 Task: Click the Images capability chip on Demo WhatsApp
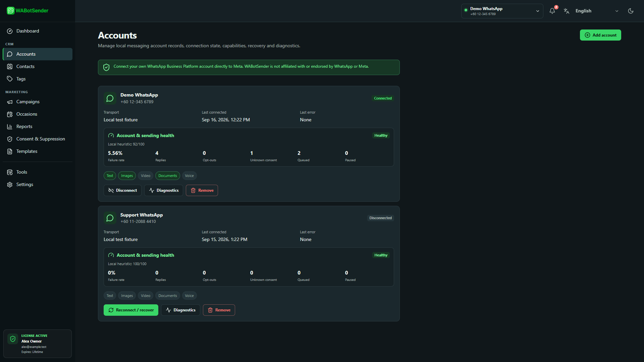pyautogui.click(x=127, y=176)
